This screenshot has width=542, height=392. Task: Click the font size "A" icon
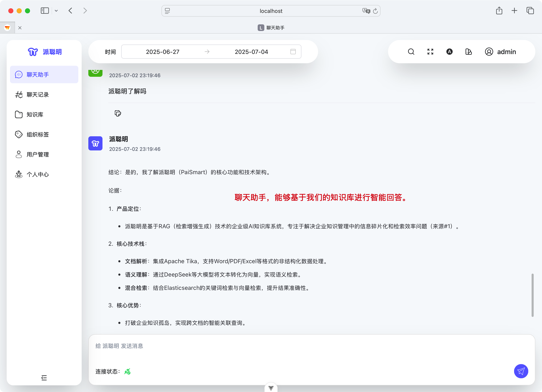pyautogui.click(x=449, y=52)
